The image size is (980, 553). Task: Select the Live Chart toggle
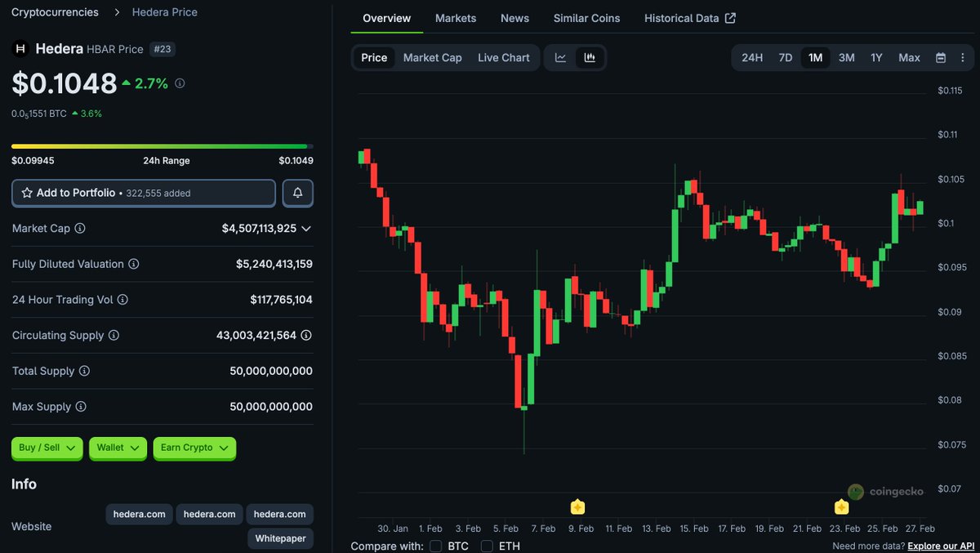click(504, 57)
